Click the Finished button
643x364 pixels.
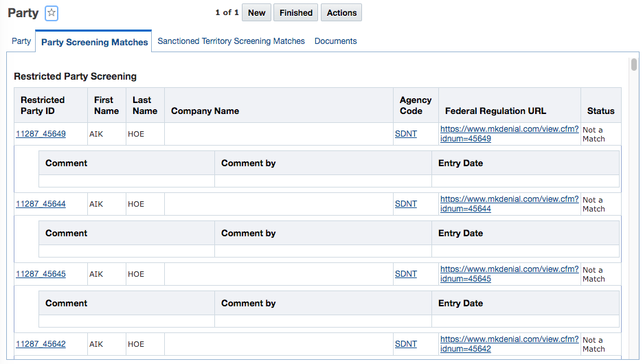(296, 13)
